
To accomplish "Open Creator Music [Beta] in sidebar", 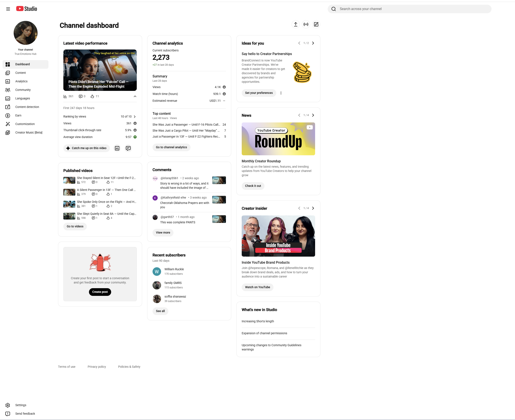I will point(25,133).
